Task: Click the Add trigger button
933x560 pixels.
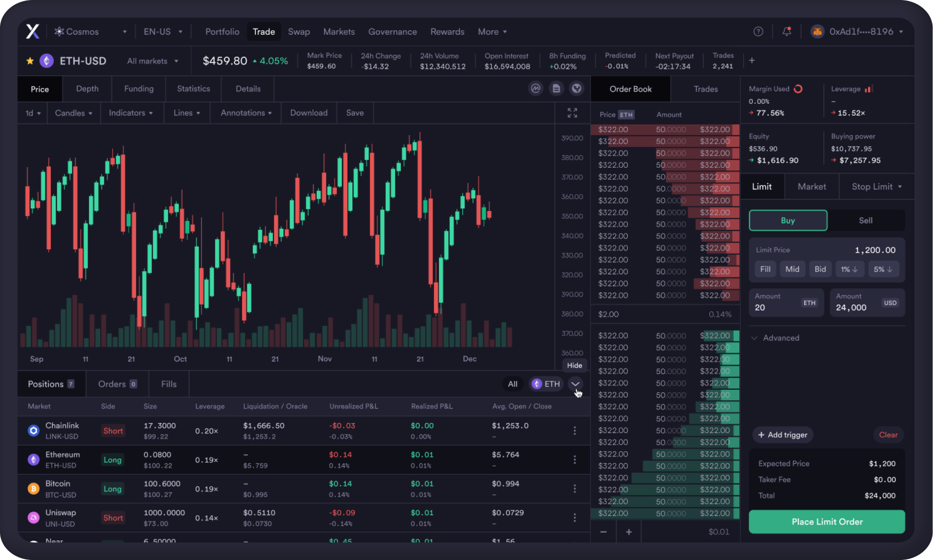Action: [x=782, y=435]
